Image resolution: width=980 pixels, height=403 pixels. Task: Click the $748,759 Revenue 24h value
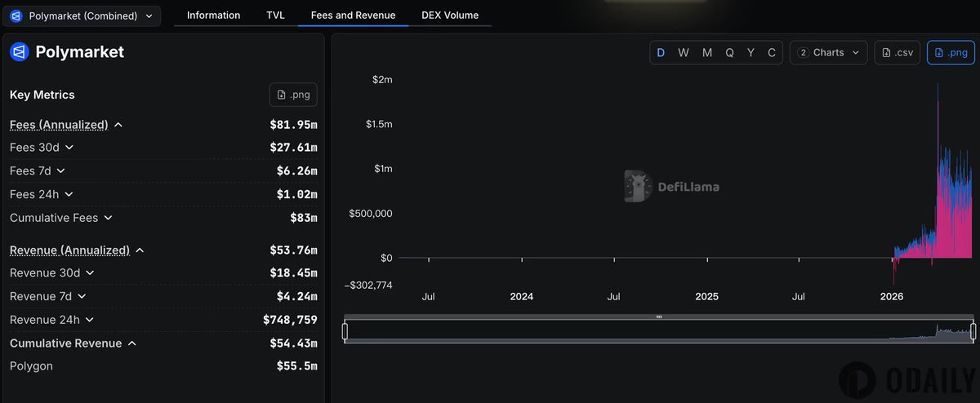pos(290,320)
